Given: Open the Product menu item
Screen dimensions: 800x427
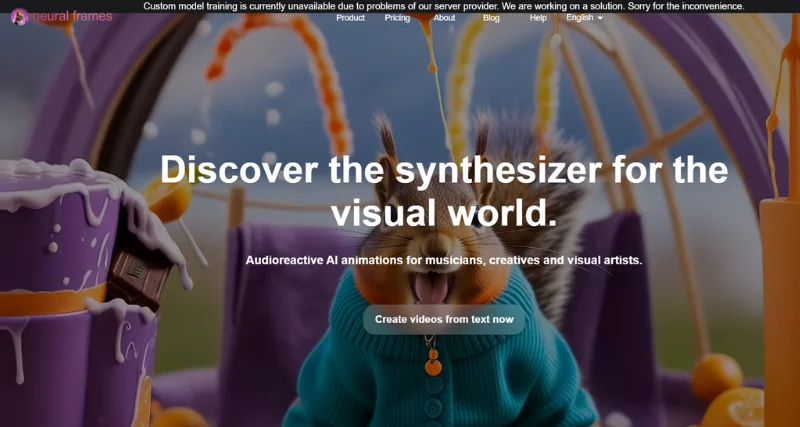Looking at the screenshot, I should pos(350,18).
